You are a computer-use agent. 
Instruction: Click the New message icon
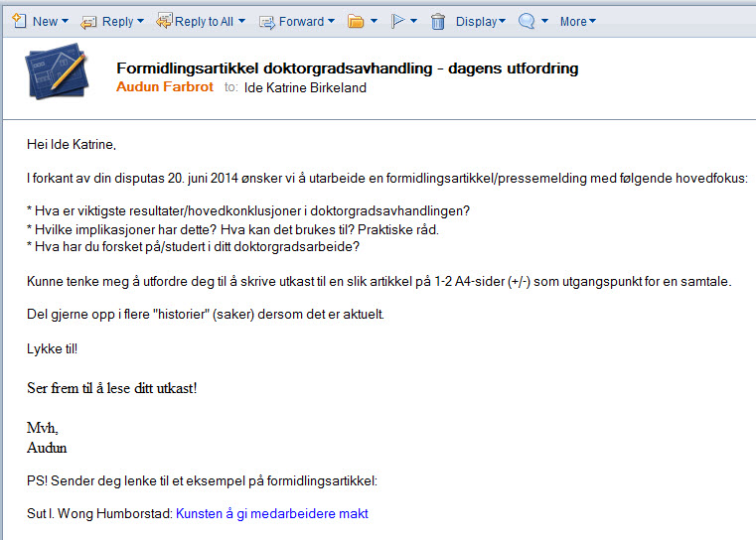click(x=18, y=21)
